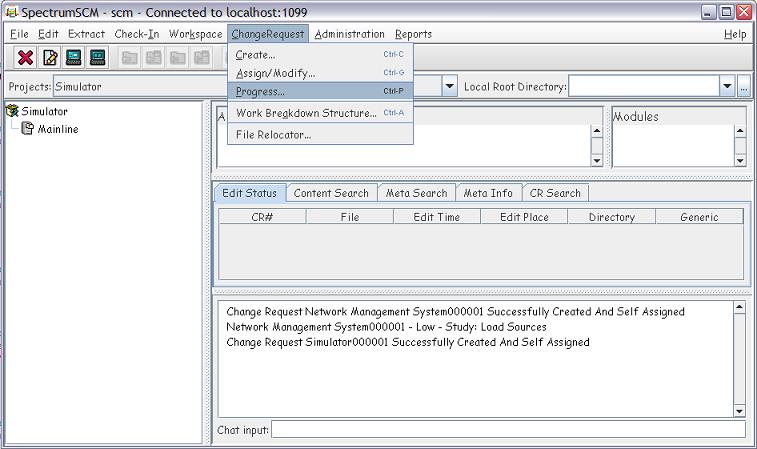Image resolution: width=757 pixels, height=449 pixels.
Task: Click the third greyed-out folder toolbar icon
Action: [178, 57]
